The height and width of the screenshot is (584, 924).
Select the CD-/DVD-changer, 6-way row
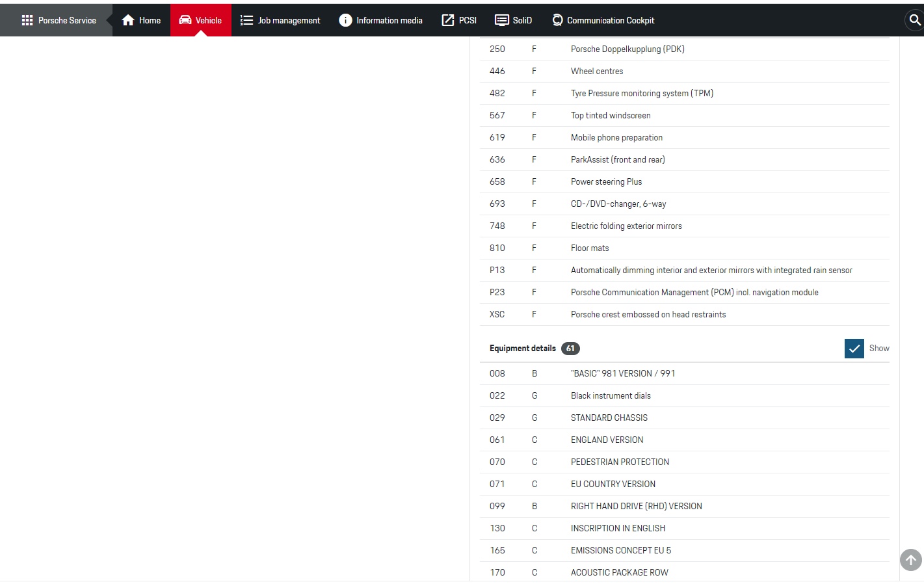[685, 204]
